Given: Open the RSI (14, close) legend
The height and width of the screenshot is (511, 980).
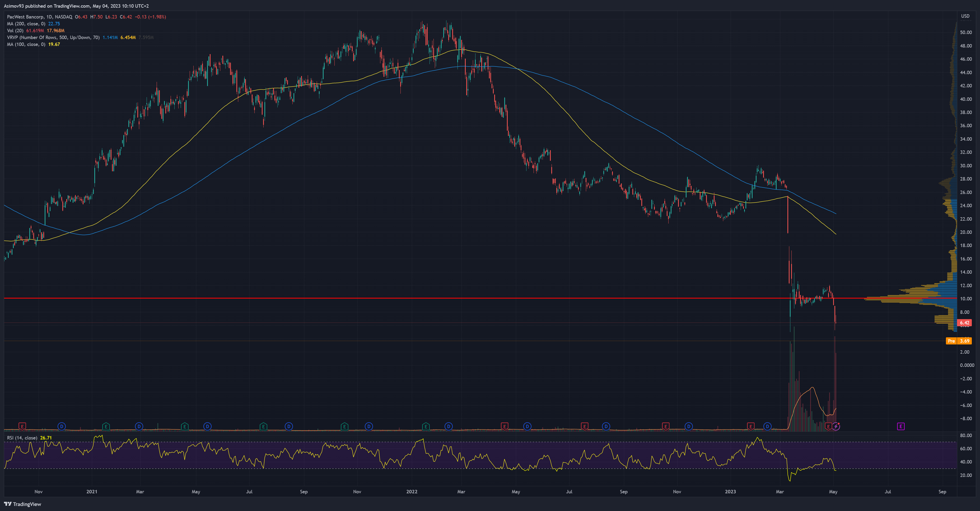Looking at the screenshot, I should [22, 438].
